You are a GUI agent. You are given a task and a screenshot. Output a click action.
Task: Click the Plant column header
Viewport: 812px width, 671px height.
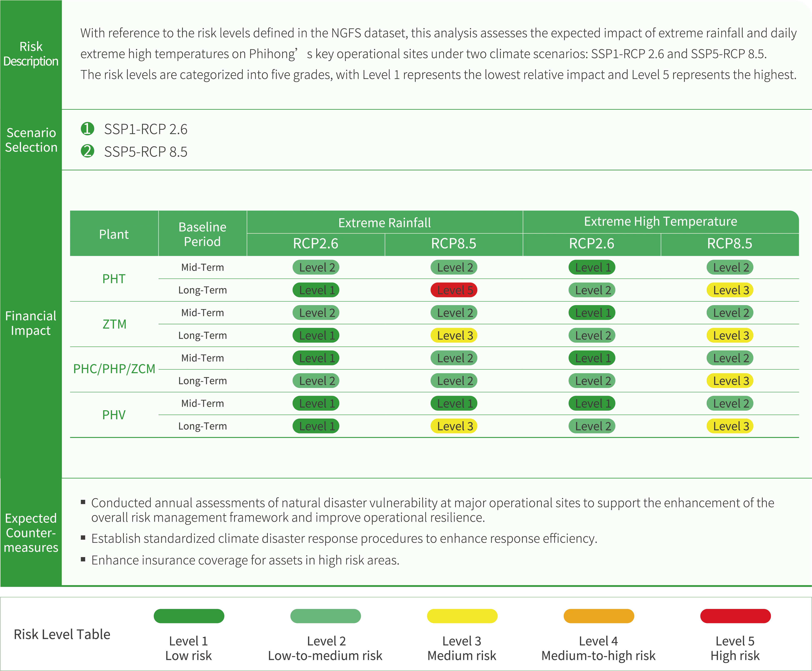114,234
